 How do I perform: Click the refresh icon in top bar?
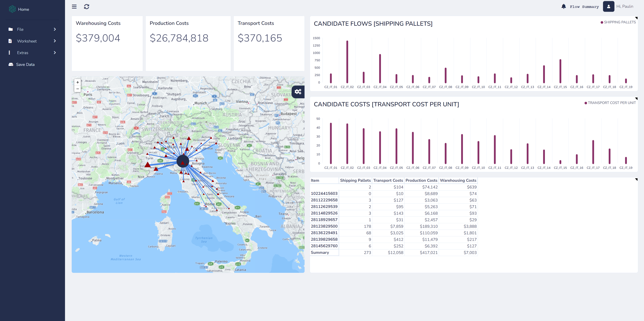(87, 7)
